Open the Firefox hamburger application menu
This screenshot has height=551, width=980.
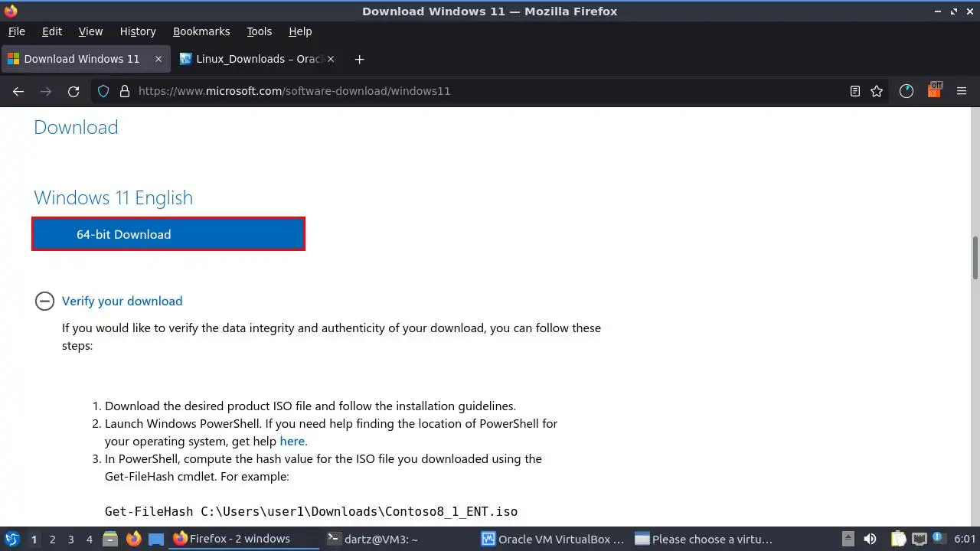pos(962,91)
